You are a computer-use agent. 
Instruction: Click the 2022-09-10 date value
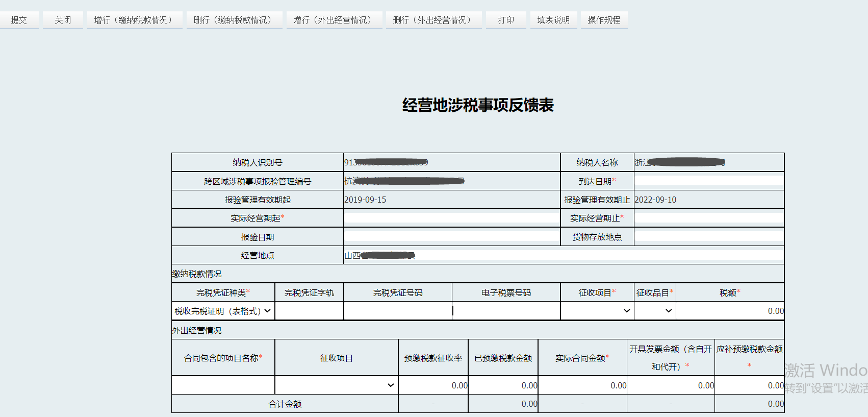(655, 200)
